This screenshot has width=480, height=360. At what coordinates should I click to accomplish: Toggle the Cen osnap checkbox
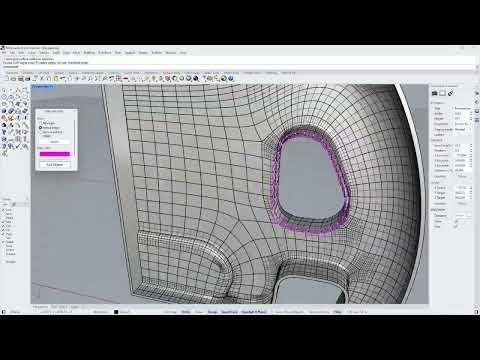click(3, 226)
